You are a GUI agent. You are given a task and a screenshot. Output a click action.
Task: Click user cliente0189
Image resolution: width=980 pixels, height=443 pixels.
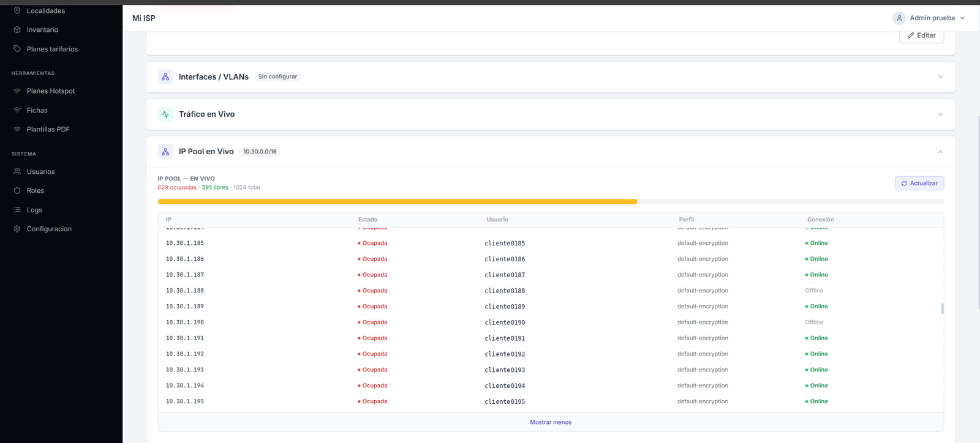point(505,307)
